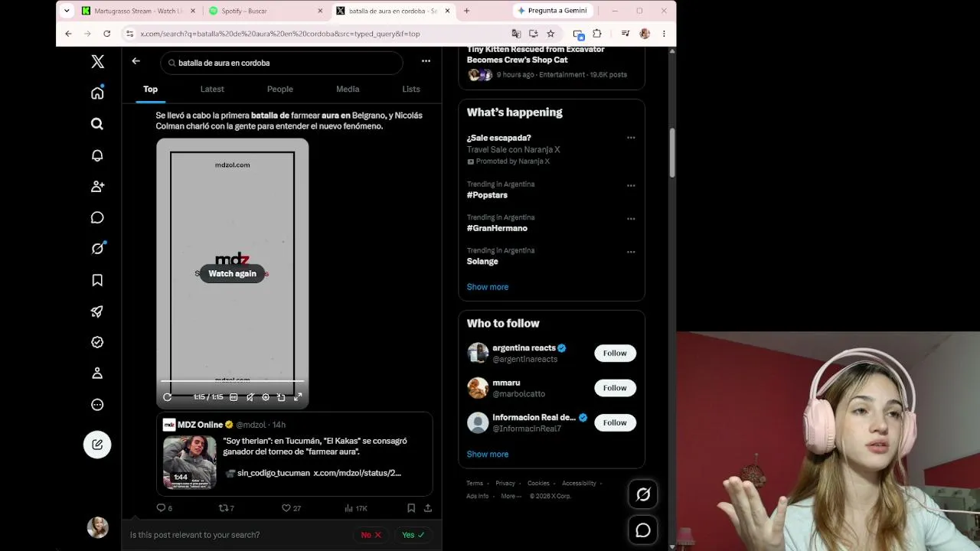Open Chrome extensions puzzle icon

coord(597,34)
